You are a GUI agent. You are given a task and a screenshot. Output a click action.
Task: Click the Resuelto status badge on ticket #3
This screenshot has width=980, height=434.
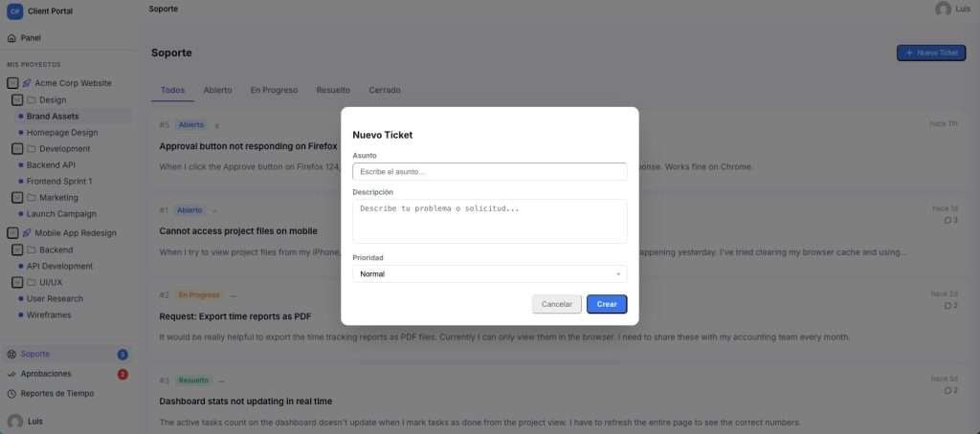(193, 380)
